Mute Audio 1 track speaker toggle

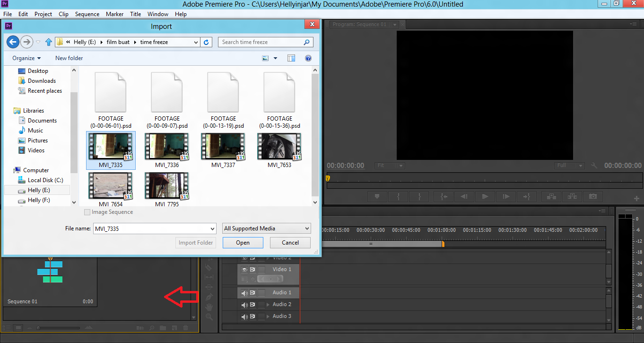click(x=244, y=293)
